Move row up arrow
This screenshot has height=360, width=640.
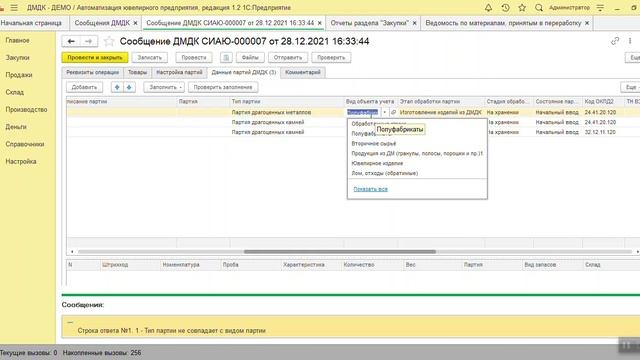[x=117, y=87]
